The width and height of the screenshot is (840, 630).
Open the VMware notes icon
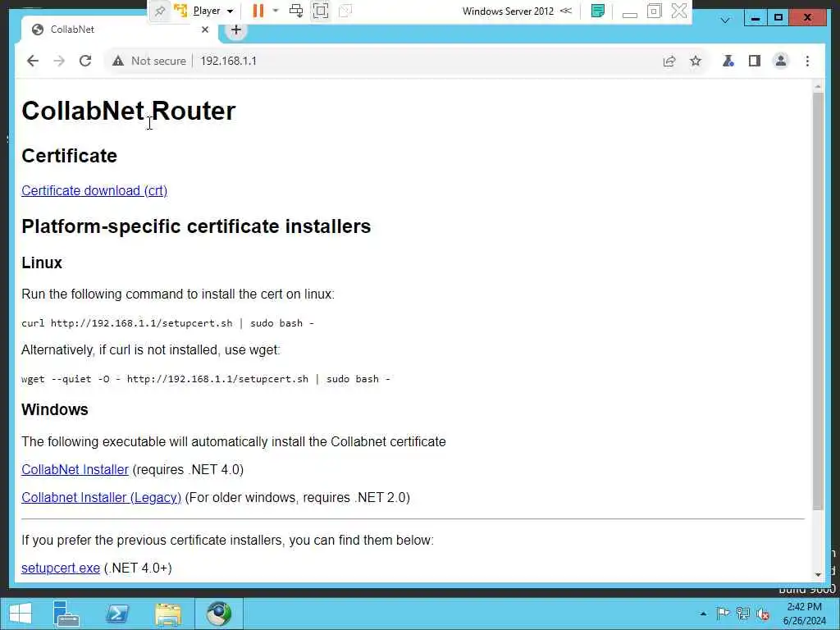[x=597, y=11]
